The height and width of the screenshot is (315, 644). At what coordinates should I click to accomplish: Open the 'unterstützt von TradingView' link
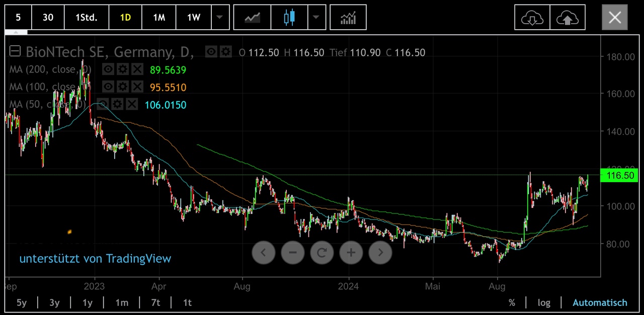[95, 259]
